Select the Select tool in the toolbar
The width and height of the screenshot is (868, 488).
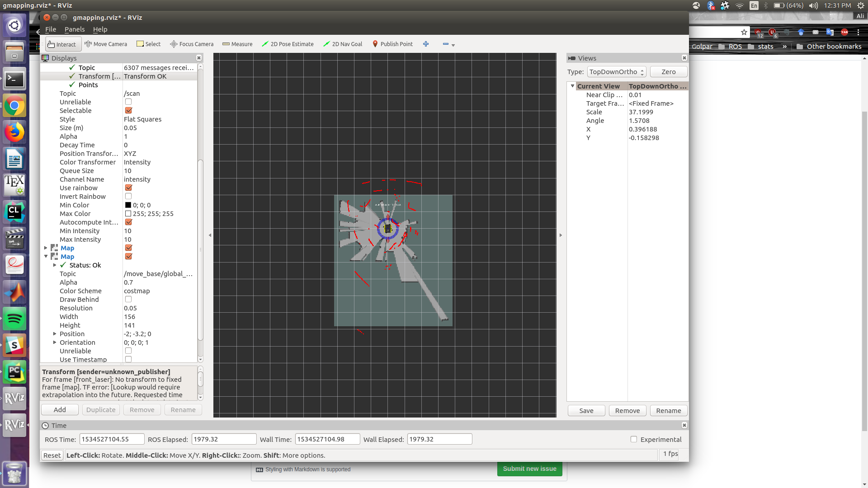[x=148, y=44]
